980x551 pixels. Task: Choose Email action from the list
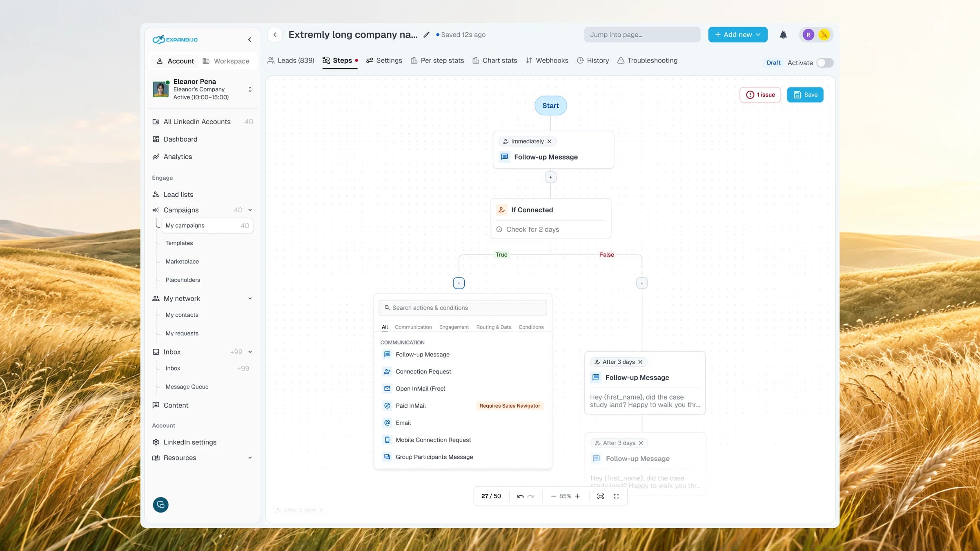463,423
